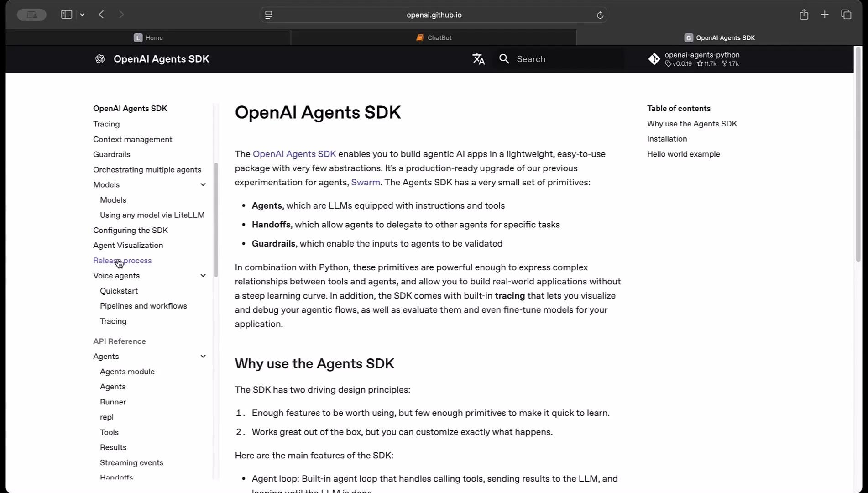The image size is (868, 493).
Task: Open Orchestrating multiple agents page
Action: (x=147, y=169)
